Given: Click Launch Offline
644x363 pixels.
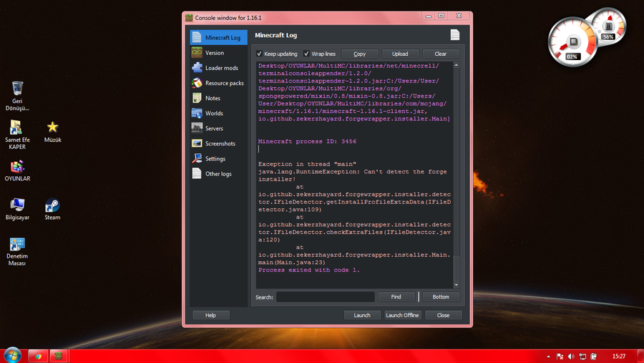Looking at the screenshot, I should [402, 315].
